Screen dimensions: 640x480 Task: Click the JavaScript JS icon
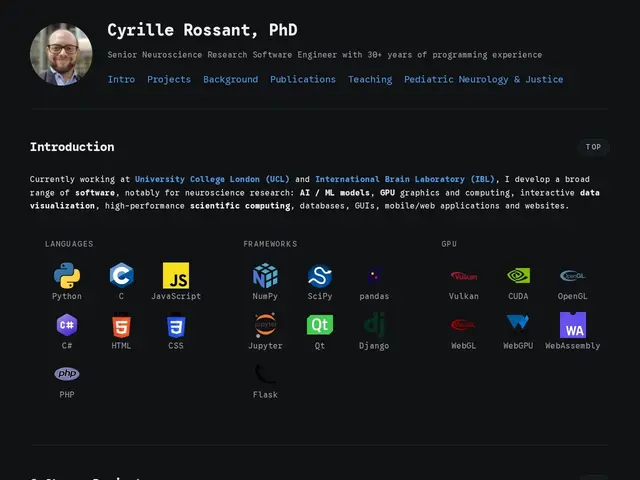click(176, 276)
